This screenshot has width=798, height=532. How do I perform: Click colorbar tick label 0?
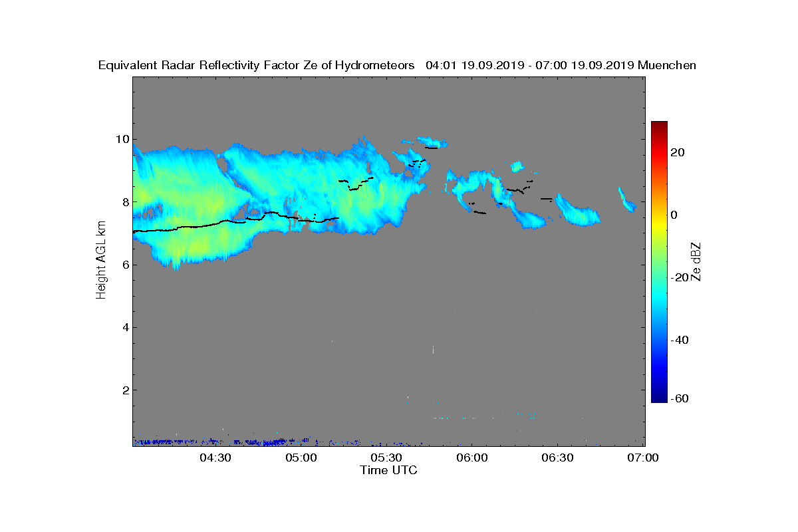(x=675, y=215)
